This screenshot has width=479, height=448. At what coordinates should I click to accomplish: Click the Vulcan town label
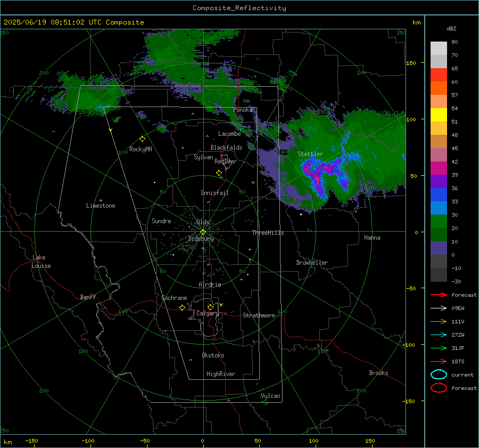pyautogui.click(x=270, y=396)
